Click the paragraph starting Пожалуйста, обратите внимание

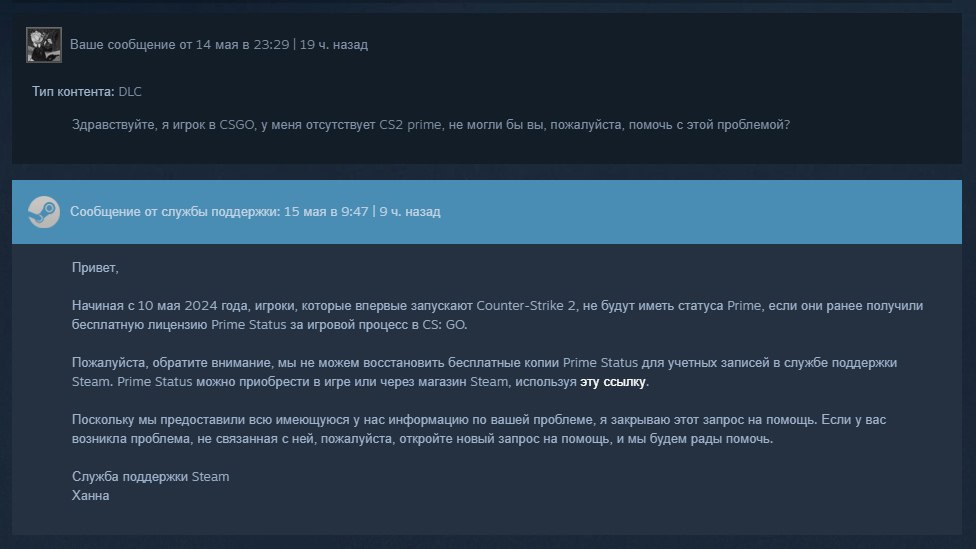point(484,372)
